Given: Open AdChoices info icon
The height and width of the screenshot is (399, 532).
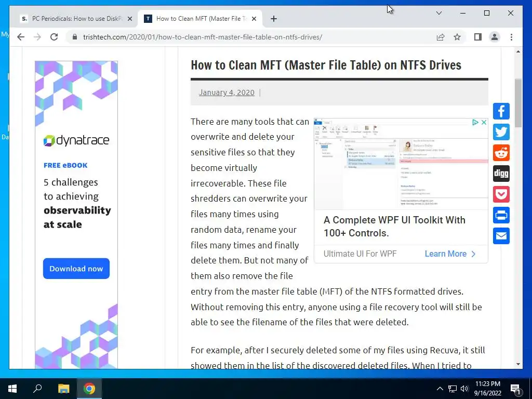Looking at the screenshot, I should [x=475, y=122].
